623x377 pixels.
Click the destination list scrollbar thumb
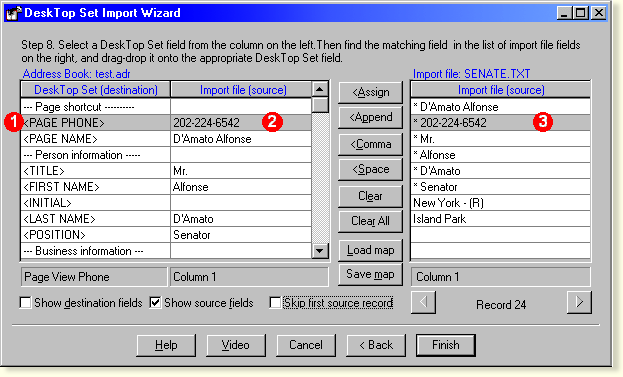click(320, 105)
